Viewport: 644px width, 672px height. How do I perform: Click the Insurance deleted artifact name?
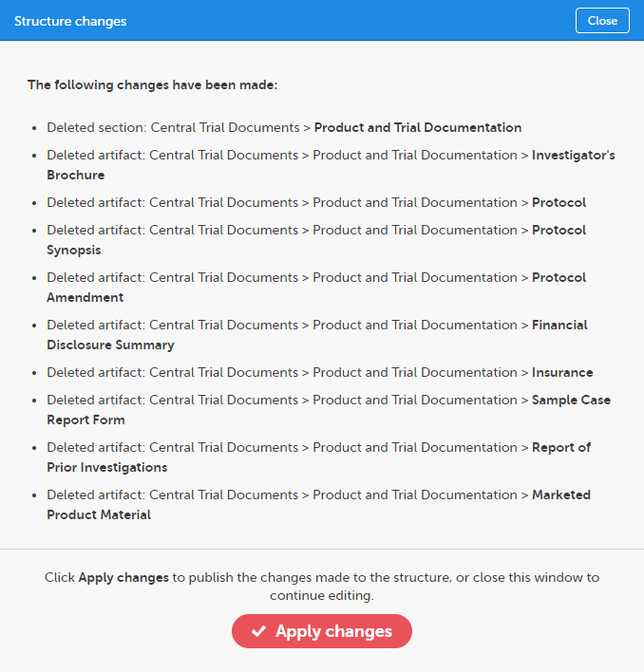[562, 372]
